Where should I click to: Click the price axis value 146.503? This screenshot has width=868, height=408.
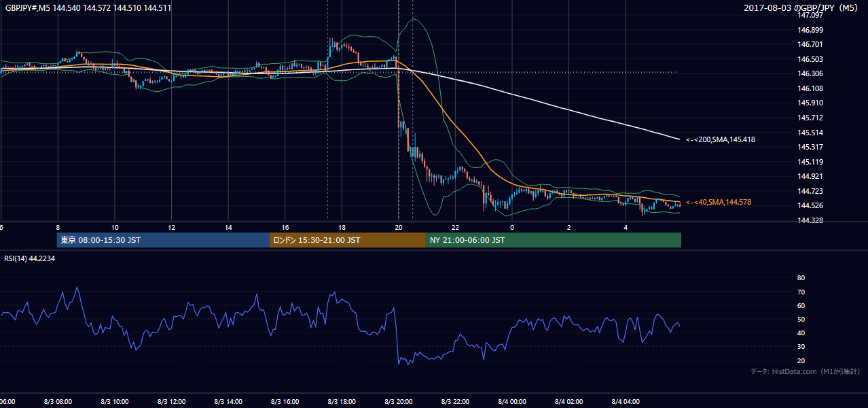[x=810, y=59]
